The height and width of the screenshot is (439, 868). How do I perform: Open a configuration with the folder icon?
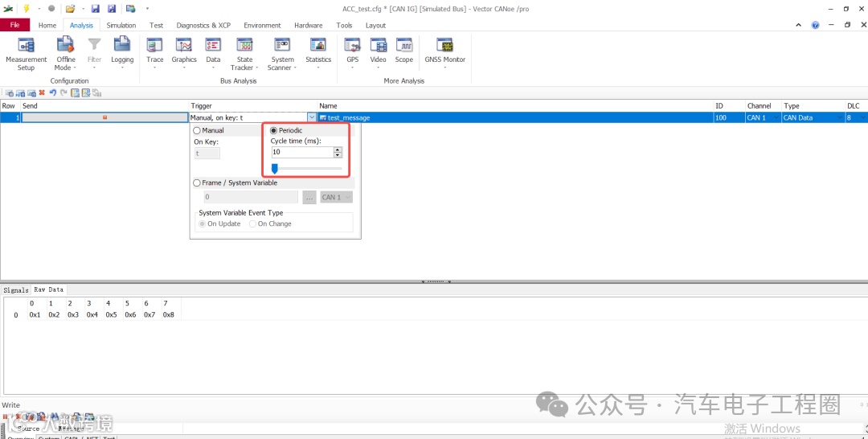pyautogui.click(x=70, y=8)
